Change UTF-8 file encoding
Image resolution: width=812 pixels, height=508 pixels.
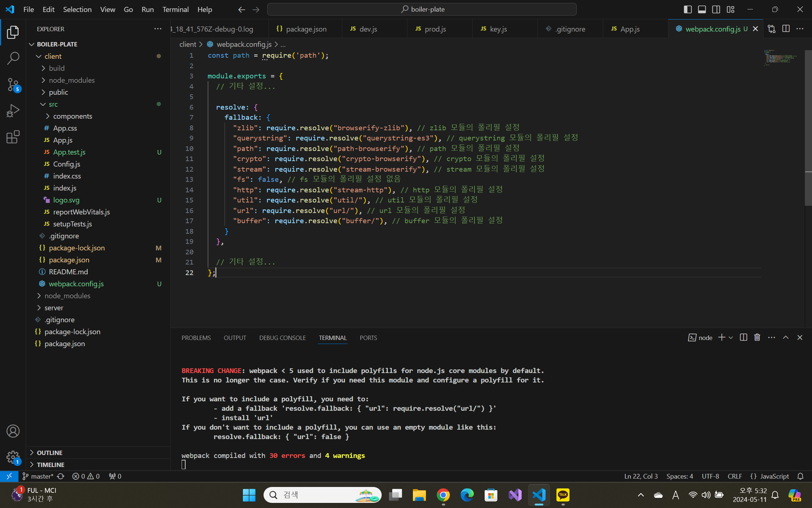[710, 476]
